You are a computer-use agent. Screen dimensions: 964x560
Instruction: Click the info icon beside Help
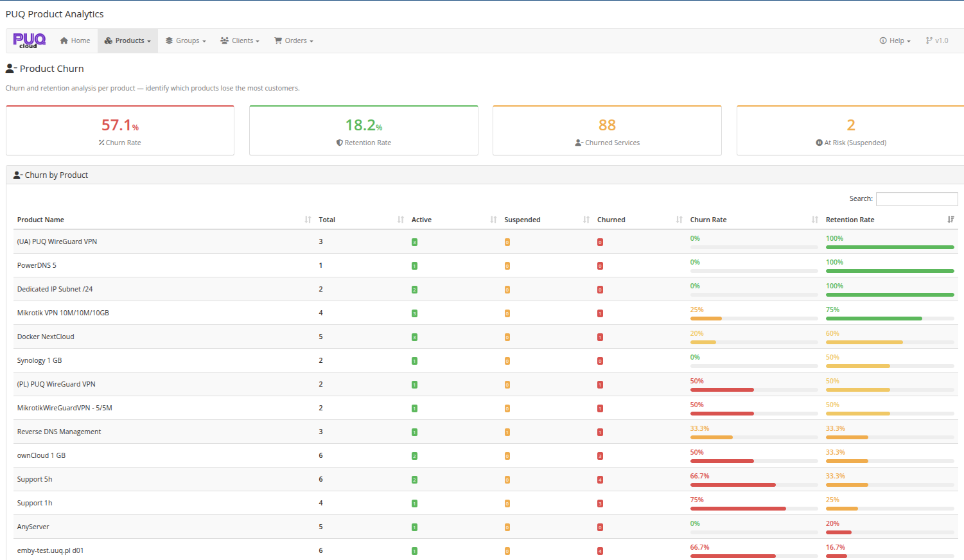point(882,40)
